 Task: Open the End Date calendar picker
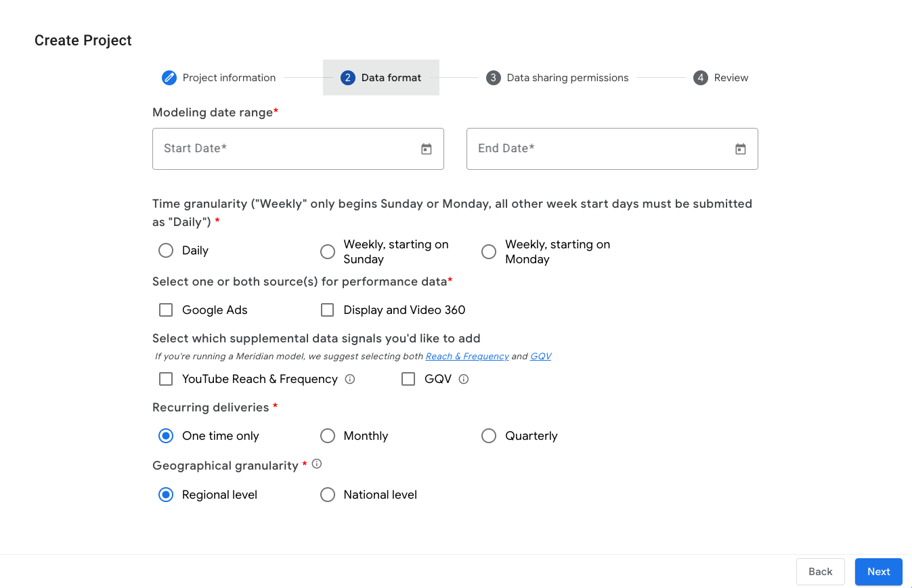click(740, 149)
